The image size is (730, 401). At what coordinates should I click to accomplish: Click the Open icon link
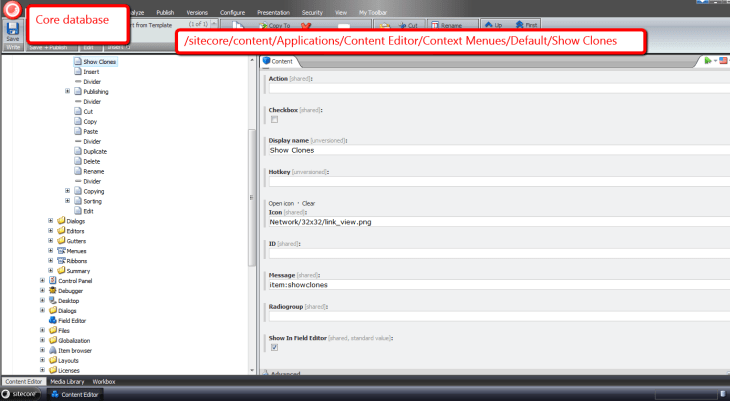pyautogui.click(x=281, y=204)
